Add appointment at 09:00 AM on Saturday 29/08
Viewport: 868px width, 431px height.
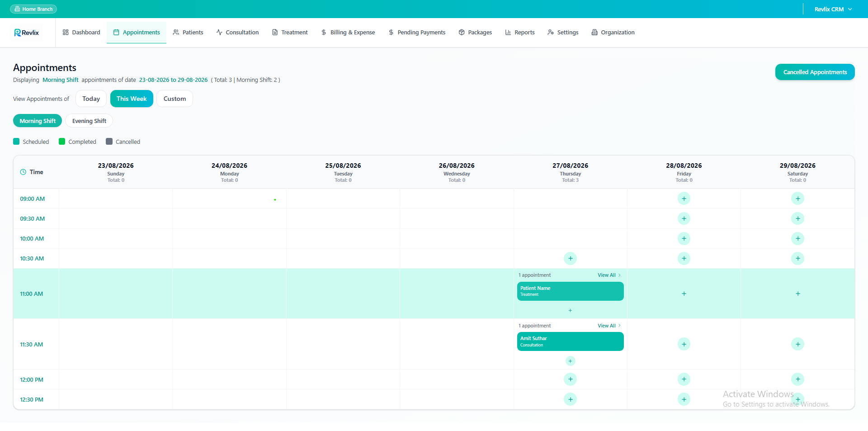pyautogui.click(x=797, y=199)
